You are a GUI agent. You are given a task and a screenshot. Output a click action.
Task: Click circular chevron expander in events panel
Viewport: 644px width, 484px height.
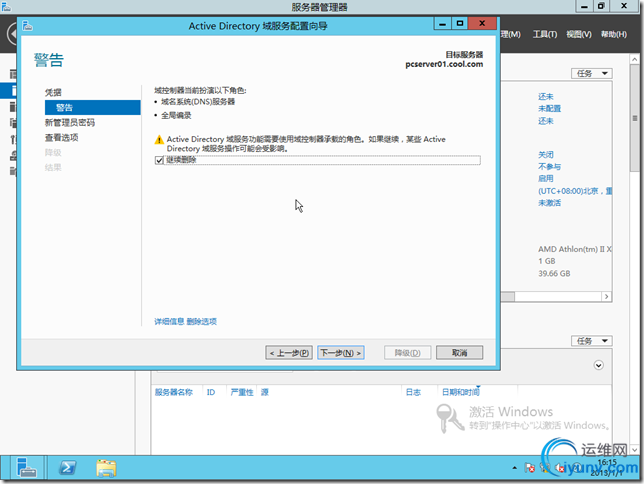pyautogui.click(x=598, y=365)
